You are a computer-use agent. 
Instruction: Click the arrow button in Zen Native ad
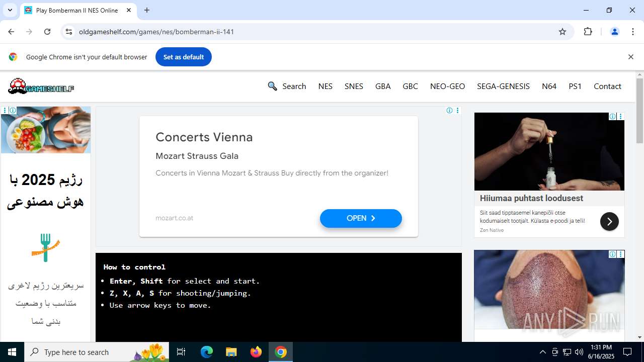coord(609,221)
